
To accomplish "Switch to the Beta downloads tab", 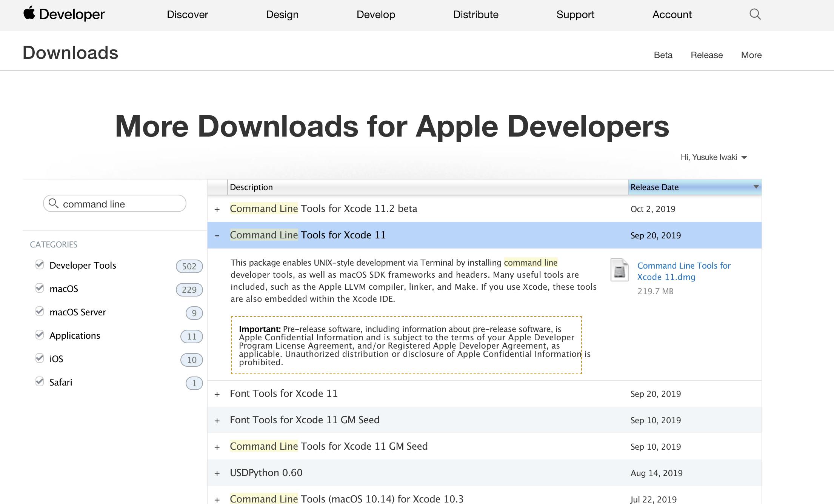I will pyautogui.click(x=663, y=55).
